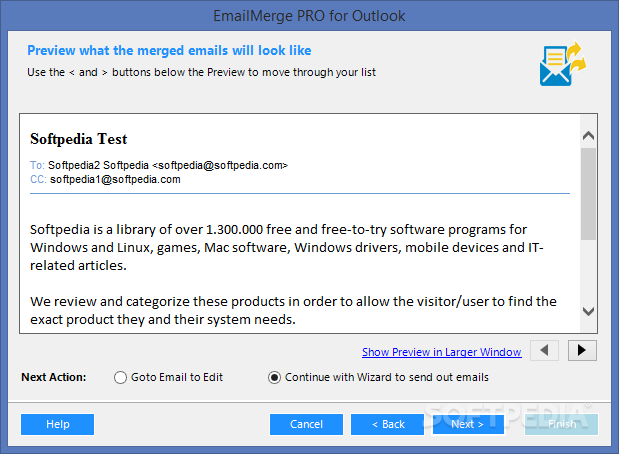Click the 'Next Action:' label

tap(54, 377)
